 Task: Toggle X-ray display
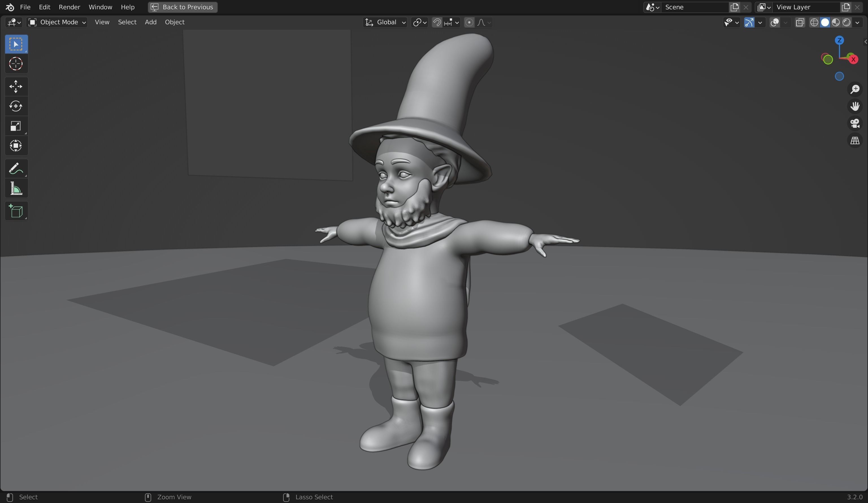click(x=800, y=22)
